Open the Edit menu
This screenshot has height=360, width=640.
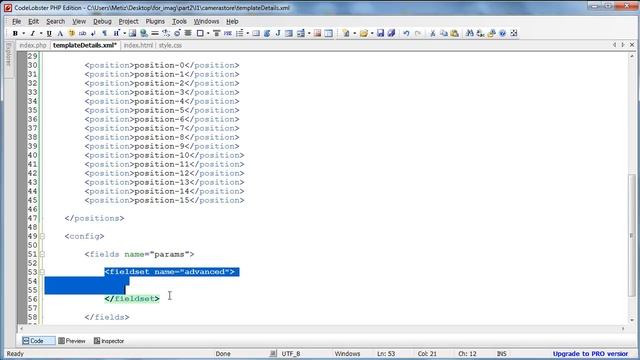33,21
